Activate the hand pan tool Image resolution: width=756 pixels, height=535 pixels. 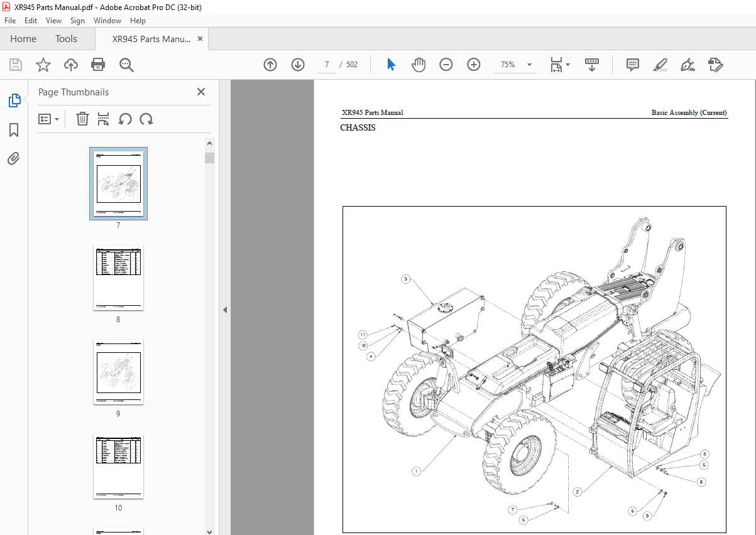pos(419,65)
